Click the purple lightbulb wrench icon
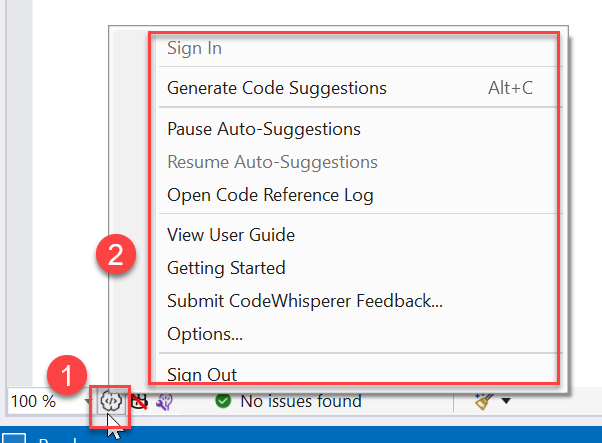602x443 pixels. [163, 402]
